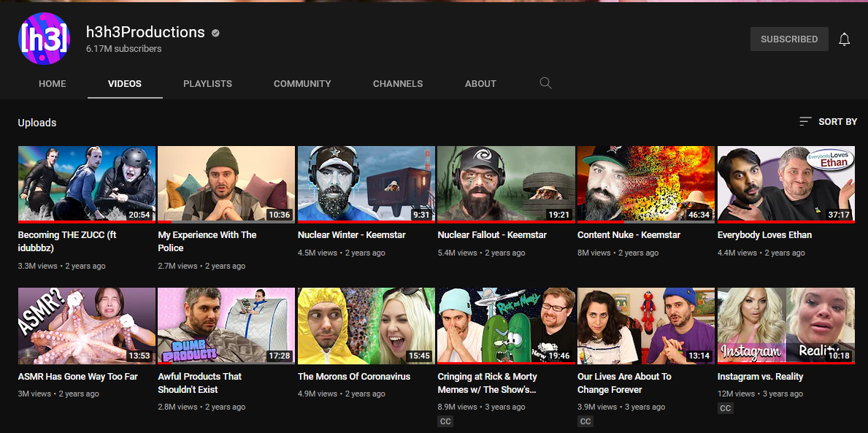Go to the Community tab
The width and height of the screenshot is (868, 433).
click(x=302, y=84)
